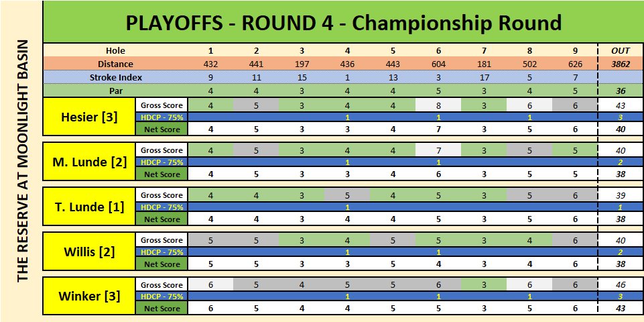The width and height of the screenshot is (644, 322).
Task: Select T. Lunde's gross OUT total 39
Action: [620, 195]
